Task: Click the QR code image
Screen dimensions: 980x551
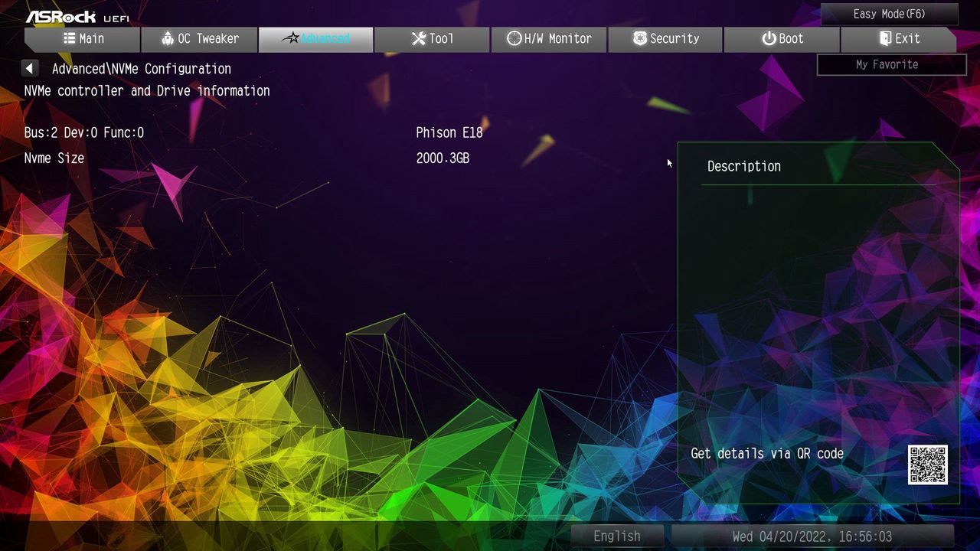Action: pos(928,465)
